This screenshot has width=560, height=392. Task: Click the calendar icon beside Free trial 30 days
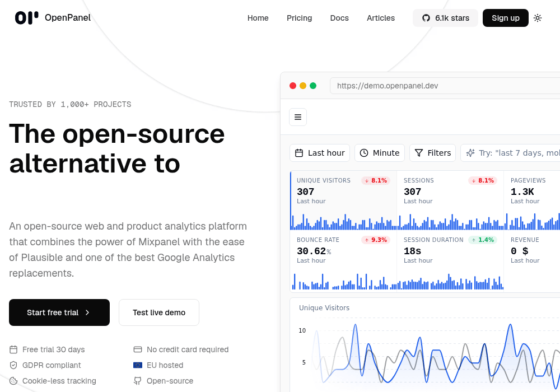pos(13,349)
